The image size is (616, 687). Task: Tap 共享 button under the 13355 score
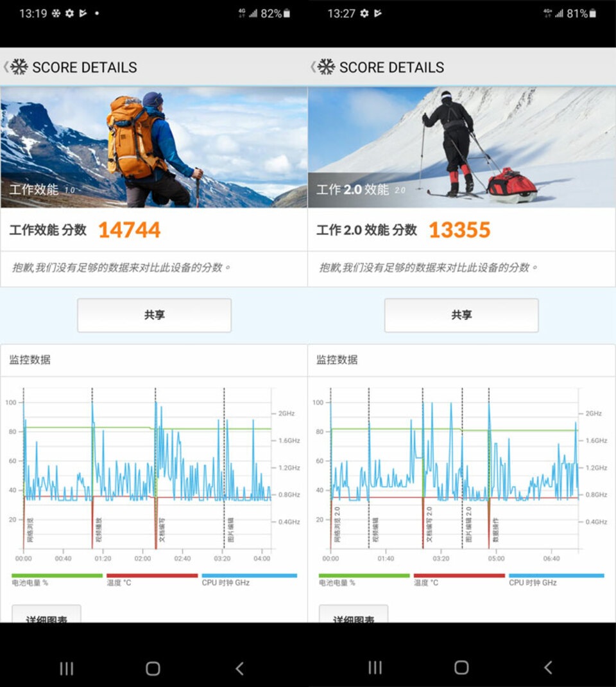[x=461, y=315]
